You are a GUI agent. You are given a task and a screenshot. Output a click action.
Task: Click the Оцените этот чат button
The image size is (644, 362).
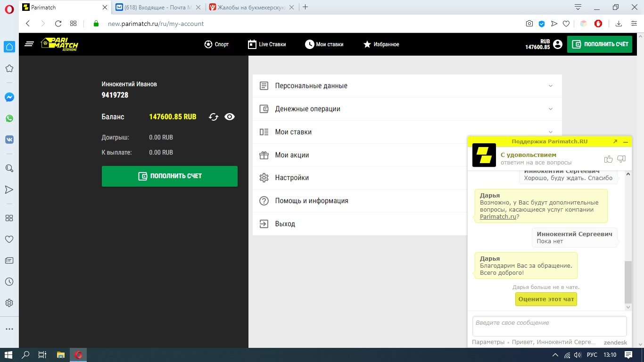(546, 299)
